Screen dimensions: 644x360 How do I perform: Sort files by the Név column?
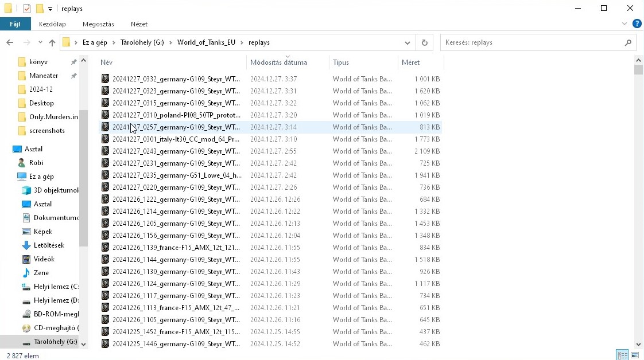click(x=173, y=62)
